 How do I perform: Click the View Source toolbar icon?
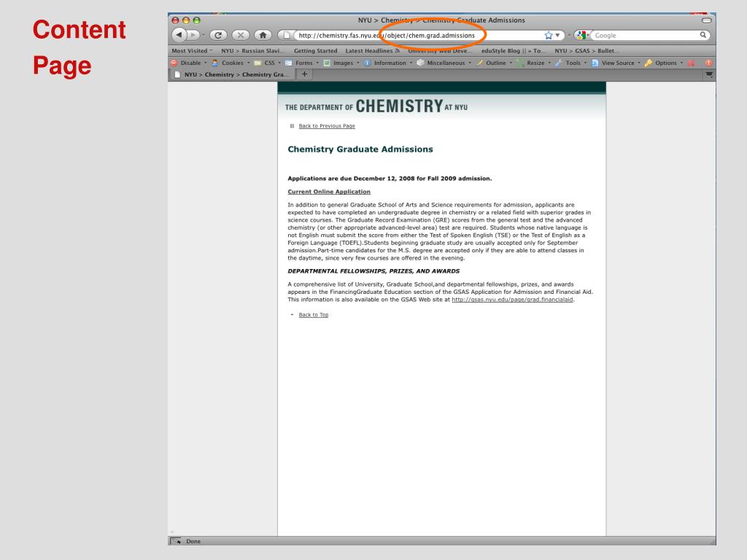click(x=595, y=63)
